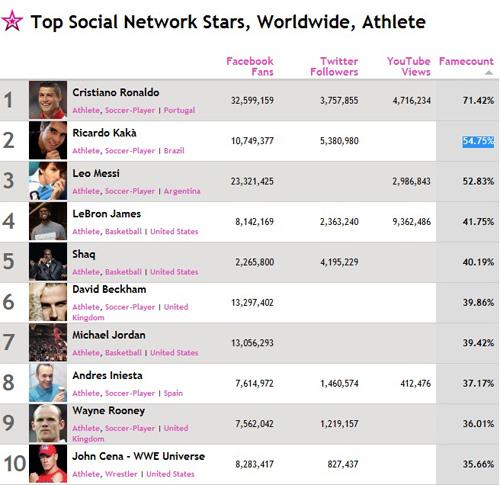Click the pink star icon beside title

[x=12, y=21]
